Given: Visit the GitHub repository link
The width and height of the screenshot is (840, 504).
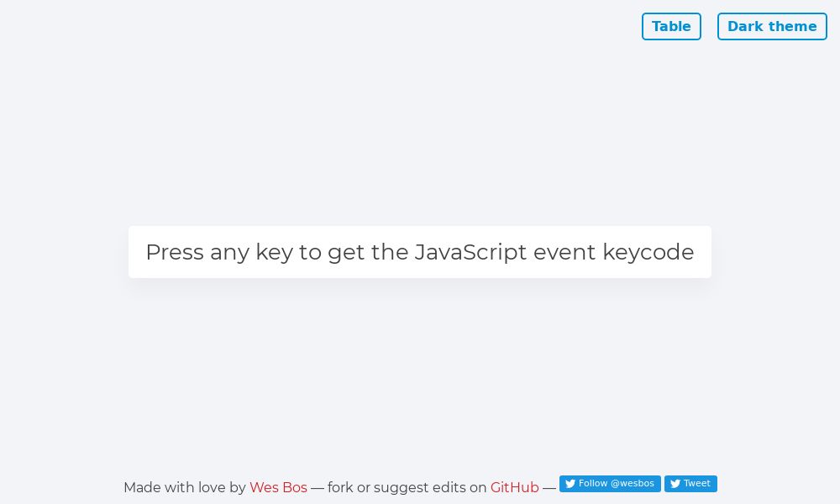Looking at the screenshot, I should 514,488.
